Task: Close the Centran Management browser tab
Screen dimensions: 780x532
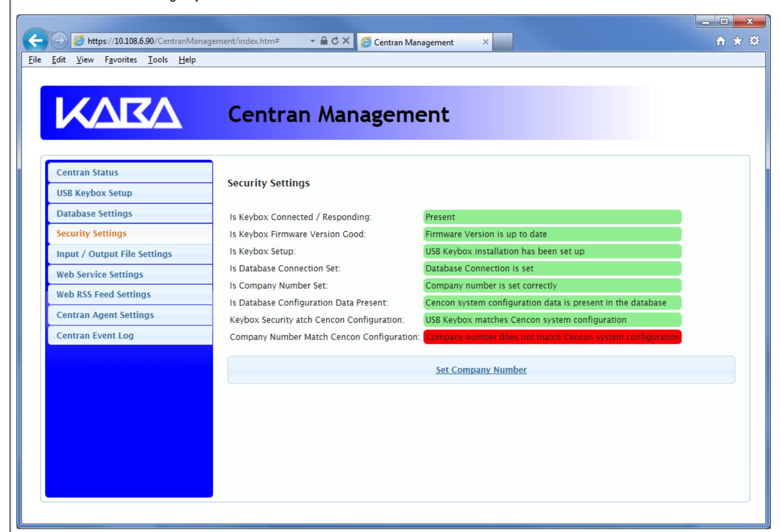Action: (x=486, y=42)
